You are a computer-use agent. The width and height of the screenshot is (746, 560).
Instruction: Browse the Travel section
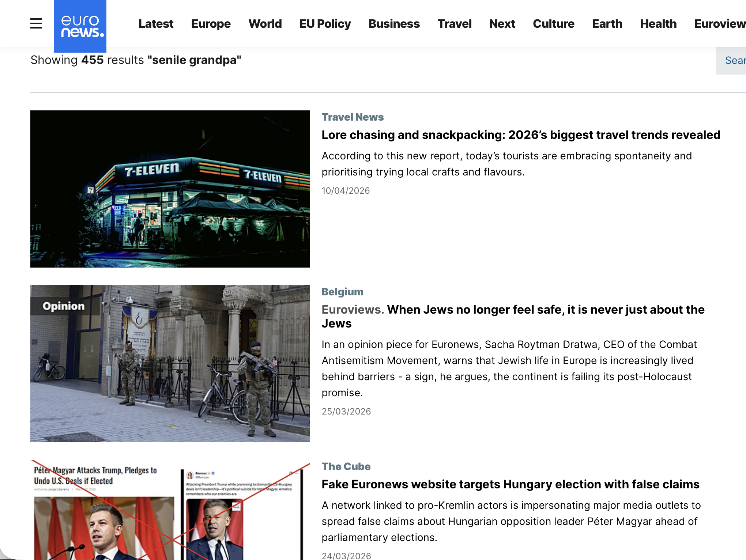pos(455,23)
